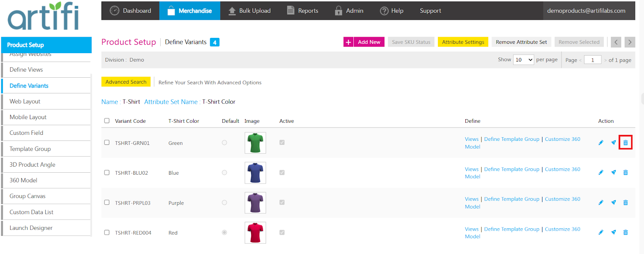Viewport: 644px width, 254px height.
Task: Open Launch Designer in sidebar
Action: 46,228
